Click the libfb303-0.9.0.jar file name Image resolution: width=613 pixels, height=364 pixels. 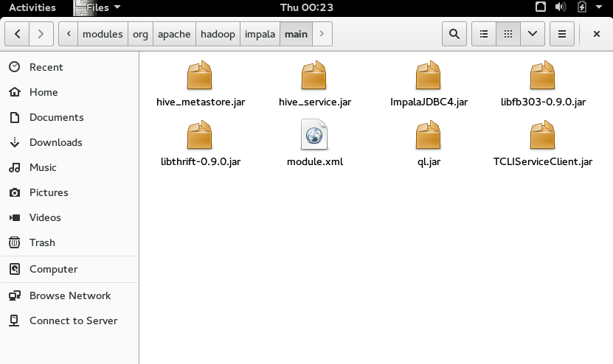543,102
